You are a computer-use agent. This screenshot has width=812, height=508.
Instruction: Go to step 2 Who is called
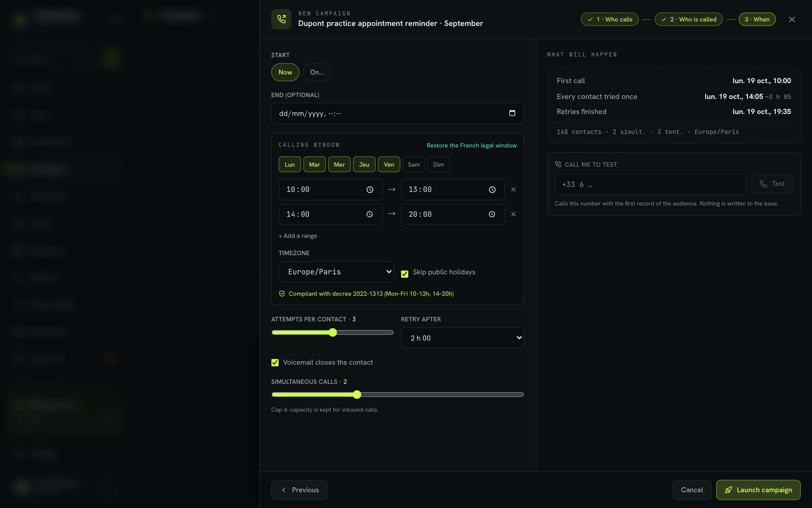click(x=688, y=19)
